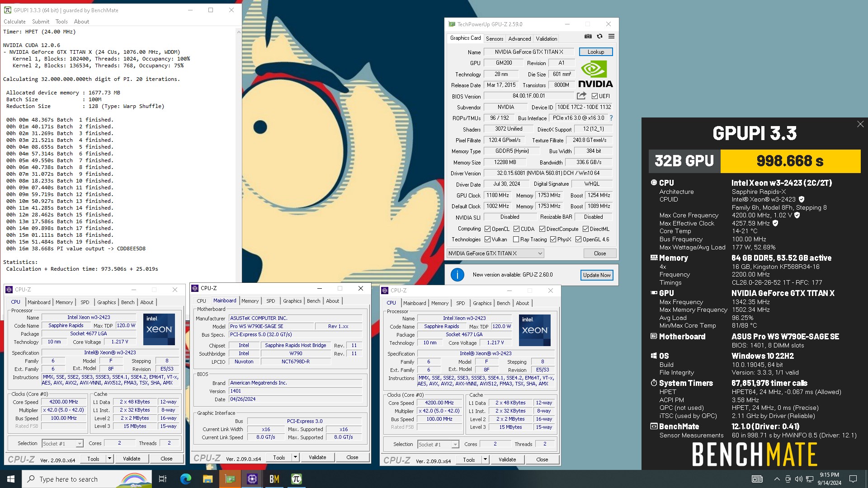This screenshot has height=488, width=868.
Task: Click Update Now for GPU-Z 2.60.0
Action: (x=596, y=275)
